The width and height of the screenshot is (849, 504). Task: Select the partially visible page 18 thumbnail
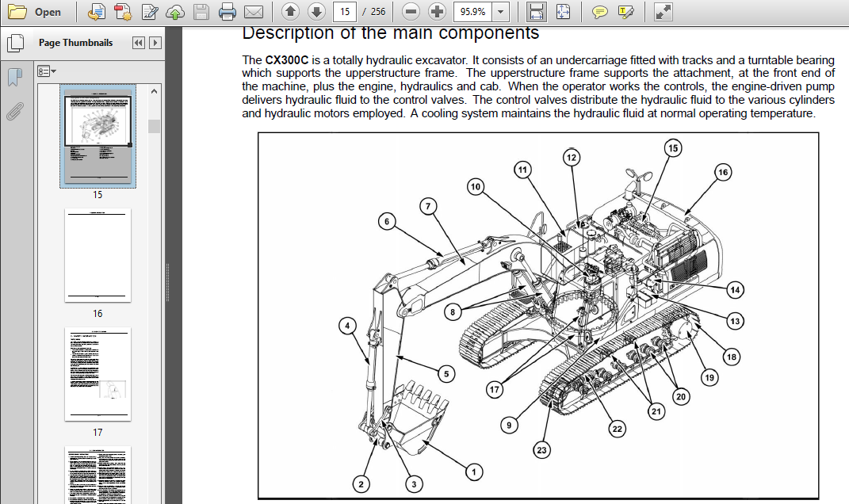(98, 475)
